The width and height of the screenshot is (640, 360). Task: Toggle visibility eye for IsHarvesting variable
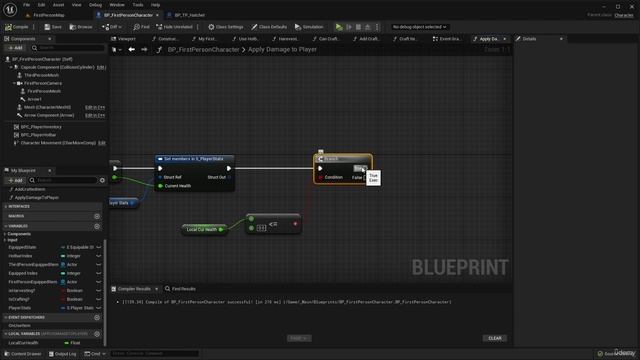(98, 291)
